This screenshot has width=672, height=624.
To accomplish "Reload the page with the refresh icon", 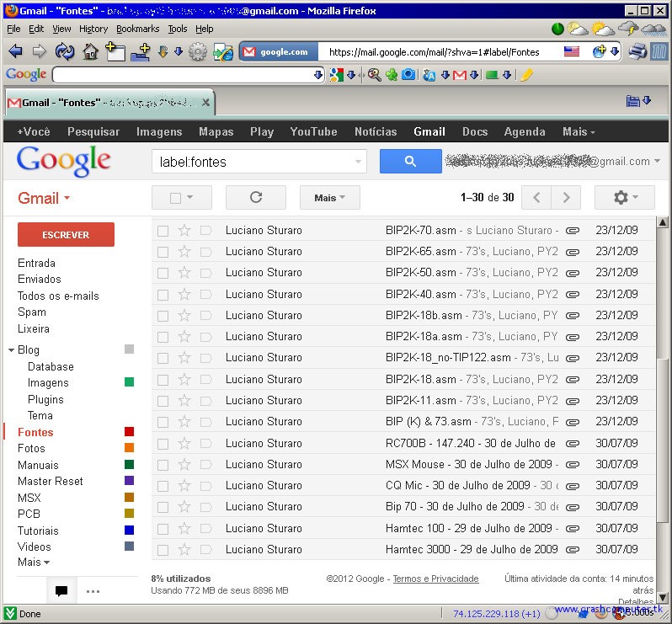I will pyautogui.click(x=64, y=52).
